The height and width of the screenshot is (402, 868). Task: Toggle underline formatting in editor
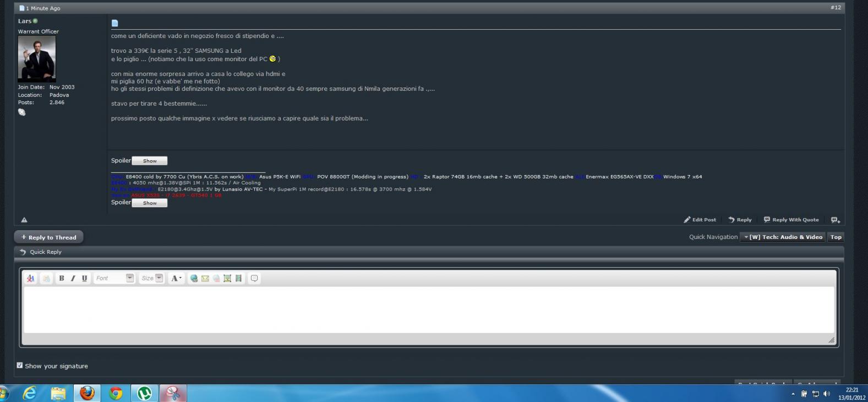pyautogui.click(x=84, y=279)
